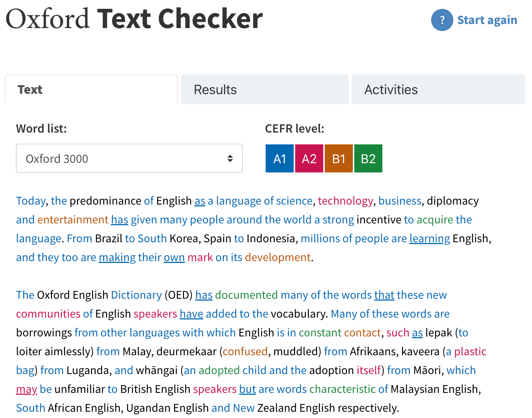This screenshot has width=532, height=418.
Task: Click the Oxford Text Checker title
Action: pos(134,18)
